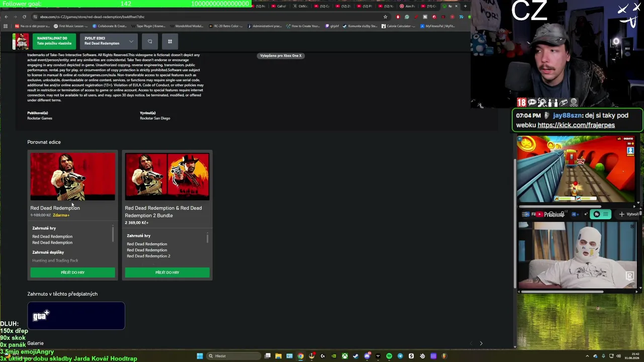Viewport: 644px width, 362px height.
Task: Open Steam from the taskbar
Action: [x=356, y=356]
